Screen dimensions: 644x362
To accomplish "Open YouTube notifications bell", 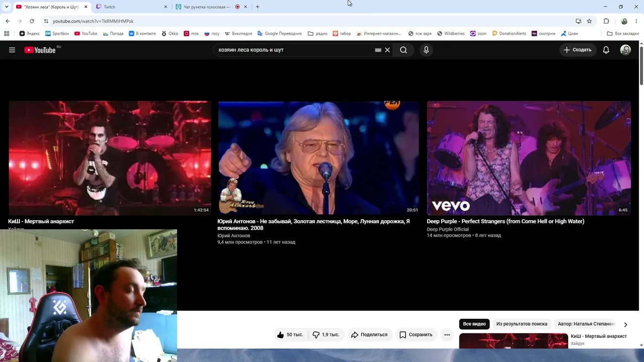I will [606, 50].
